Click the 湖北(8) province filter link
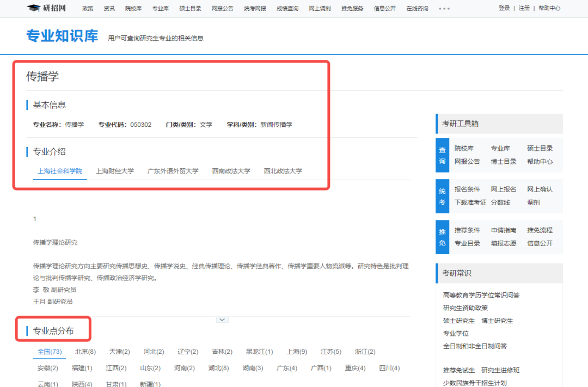 (x=219, y=367)
